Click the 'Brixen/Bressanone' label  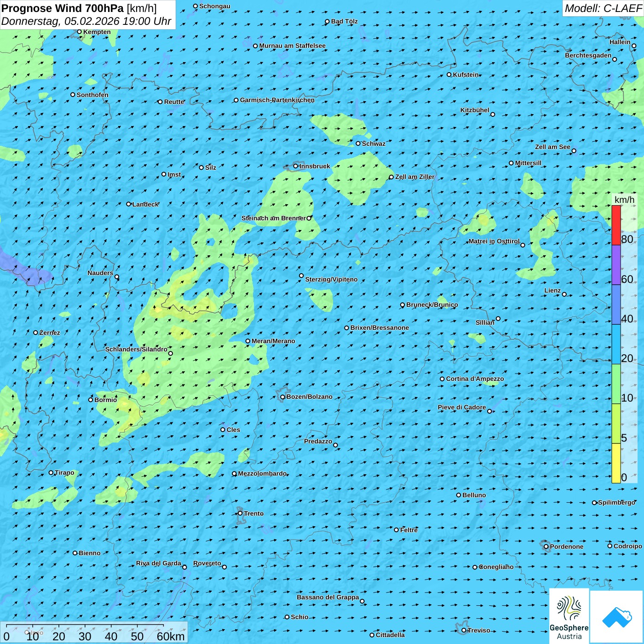click(379, 328)
